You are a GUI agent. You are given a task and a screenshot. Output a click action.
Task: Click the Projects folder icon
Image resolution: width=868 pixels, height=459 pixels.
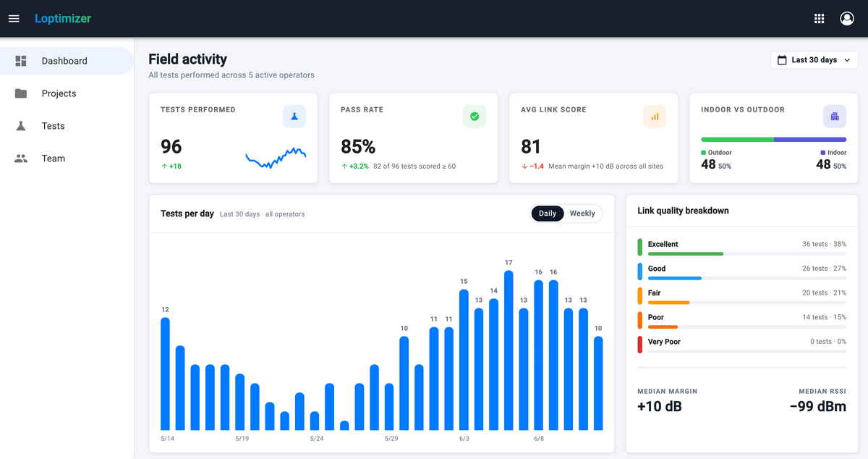(x=21, y=93)
